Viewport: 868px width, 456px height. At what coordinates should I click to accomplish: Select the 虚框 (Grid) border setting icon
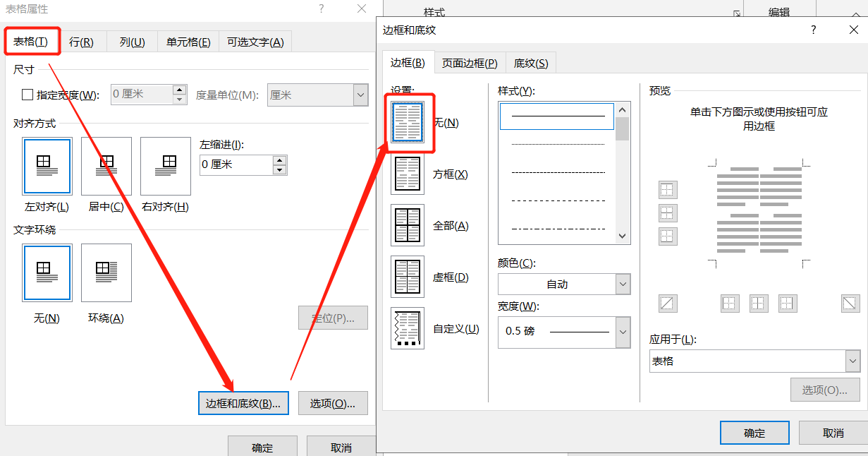(408, 277)
